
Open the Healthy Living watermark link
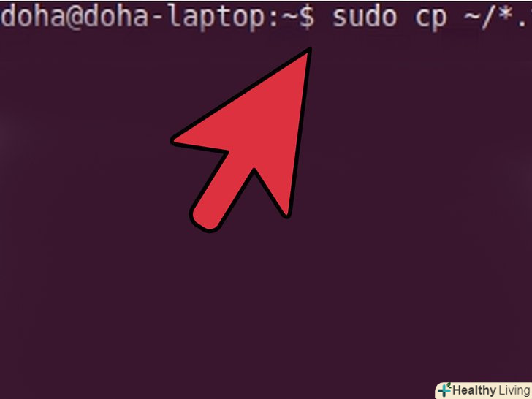pos(484,390)
